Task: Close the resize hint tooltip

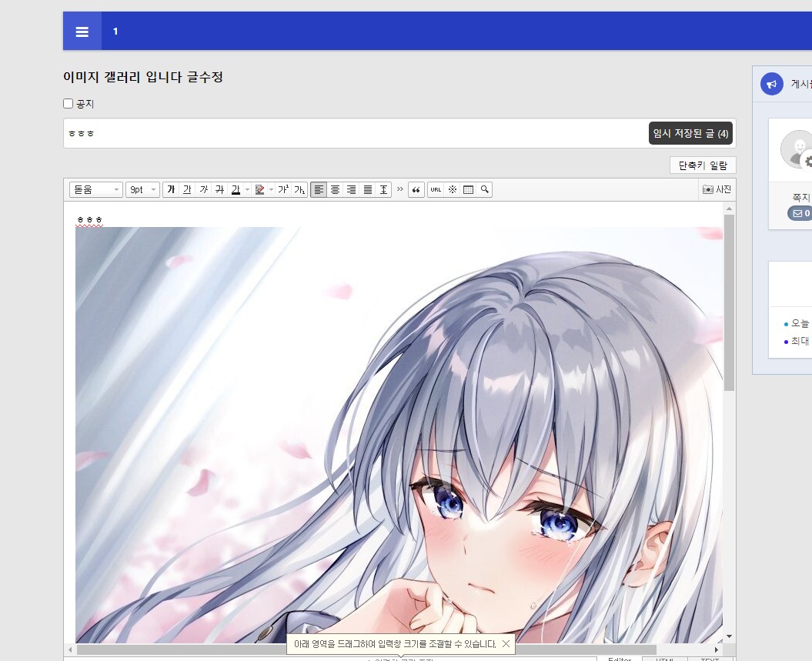Action: pos(506,643)
